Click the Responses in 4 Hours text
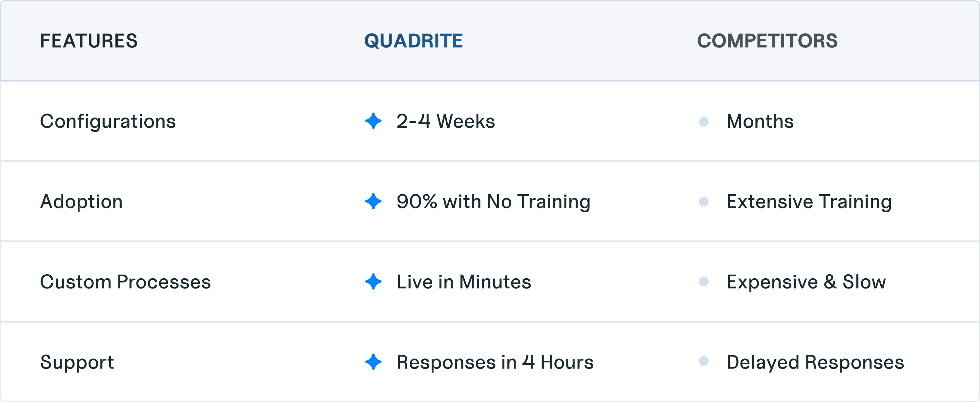The image size is (980, 402). (x=495, y=362)
